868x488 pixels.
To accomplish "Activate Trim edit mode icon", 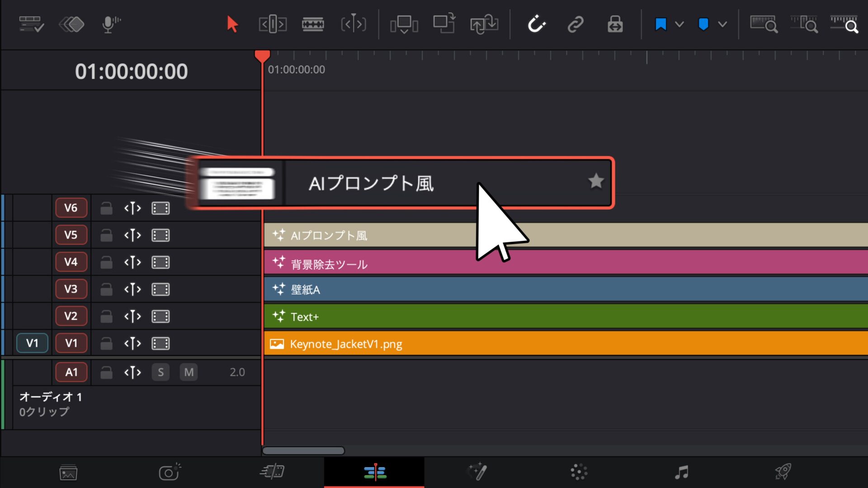I will pyautogui.click(x=273, y=24).
